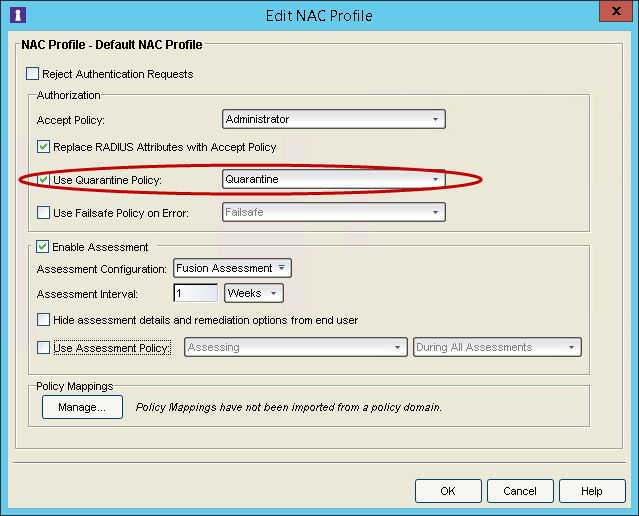
Task: Enable Use Failsafe Policy on Error
Action: tap(43, 213)
